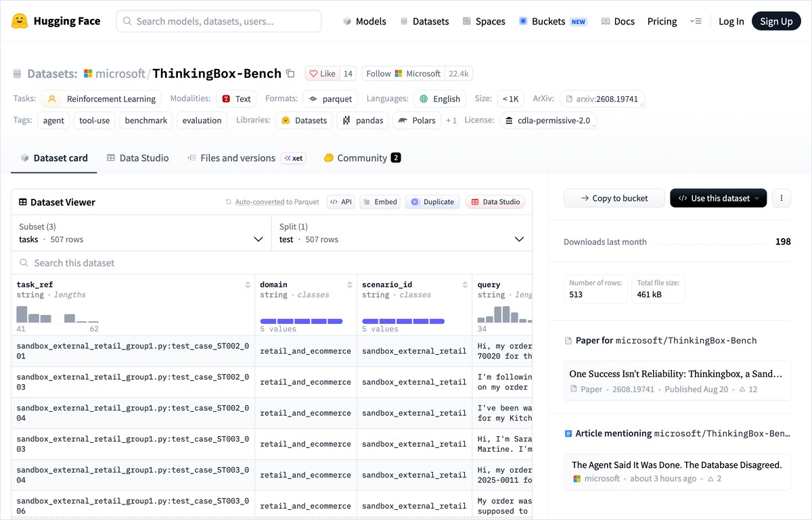Image resolution: width=812 pixels, height=520 pixels.
Task: Sort the domain column with its sort icon
Action: click(x=350, y=285)
